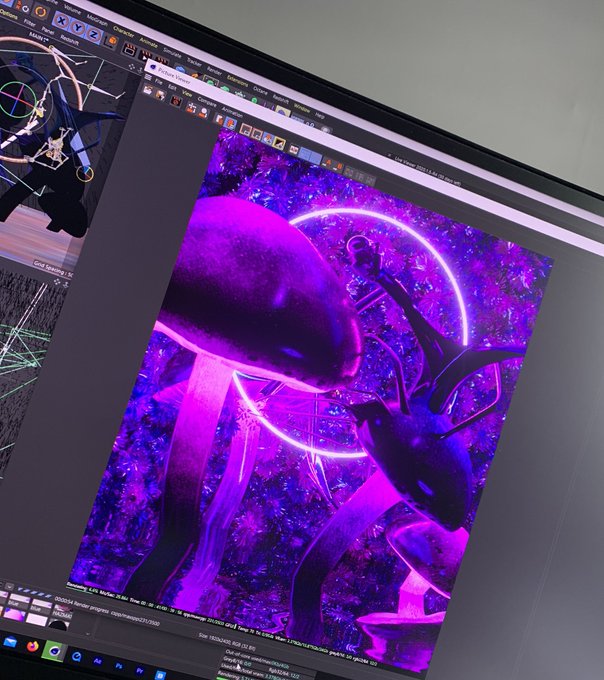The height and width of the screenshot is (680, 604).
Task: Open the Volume menu
Action: coord(72,10)
